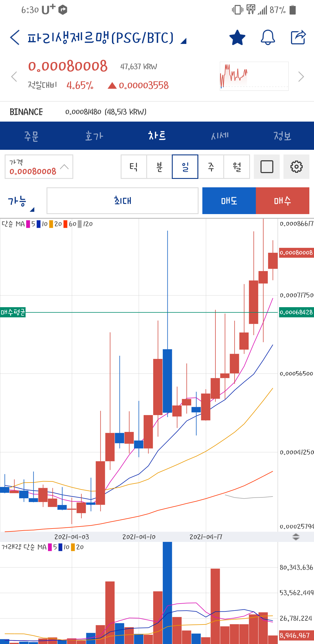The width and height of the screenshot is (314, 644).
Task: Tap the 5G network icon
Action: [x=251, y=9]
